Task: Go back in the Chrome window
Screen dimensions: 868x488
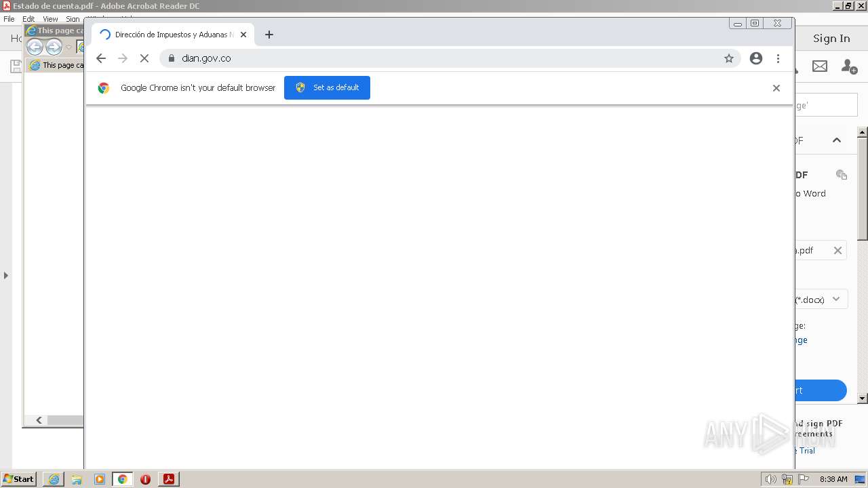Action: click(101, 58)
